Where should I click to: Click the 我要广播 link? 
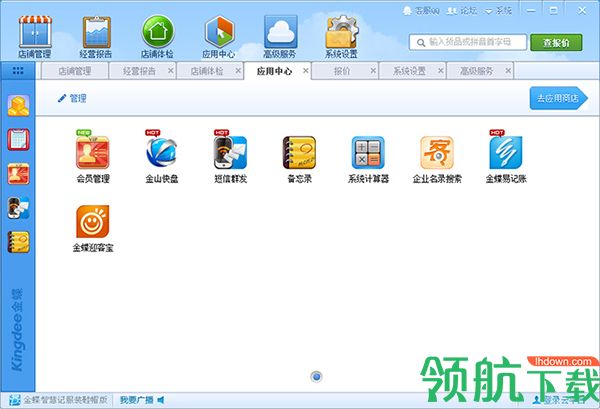[x=137, y=400]
